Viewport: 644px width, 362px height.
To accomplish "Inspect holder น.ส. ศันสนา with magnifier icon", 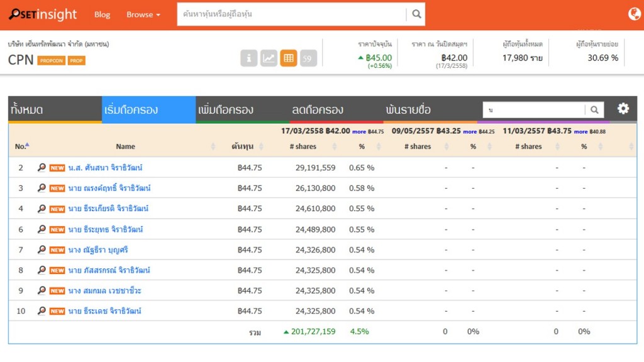I will tap(42, 167).
